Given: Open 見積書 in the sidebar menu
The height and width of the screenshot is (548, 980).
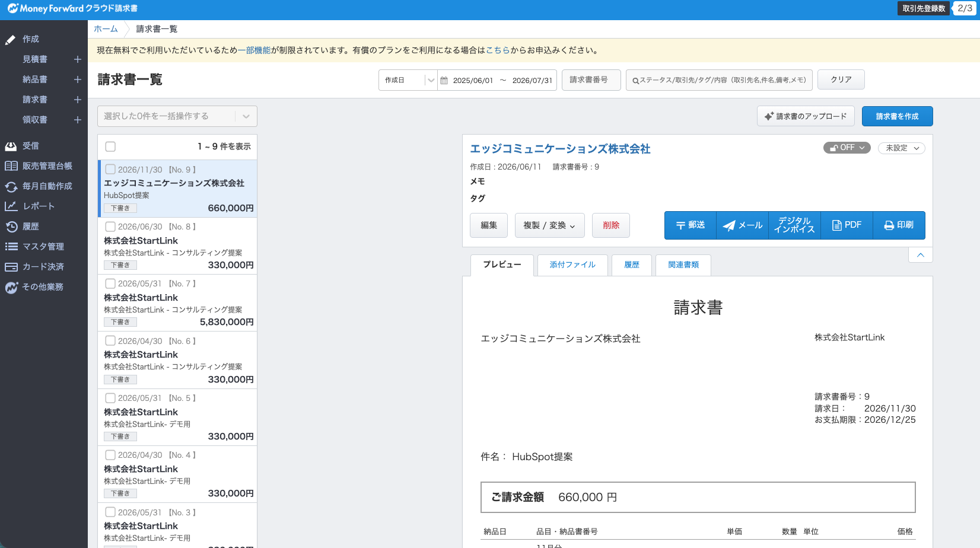Looking at the screenshot, I should (x=35, y=59).
